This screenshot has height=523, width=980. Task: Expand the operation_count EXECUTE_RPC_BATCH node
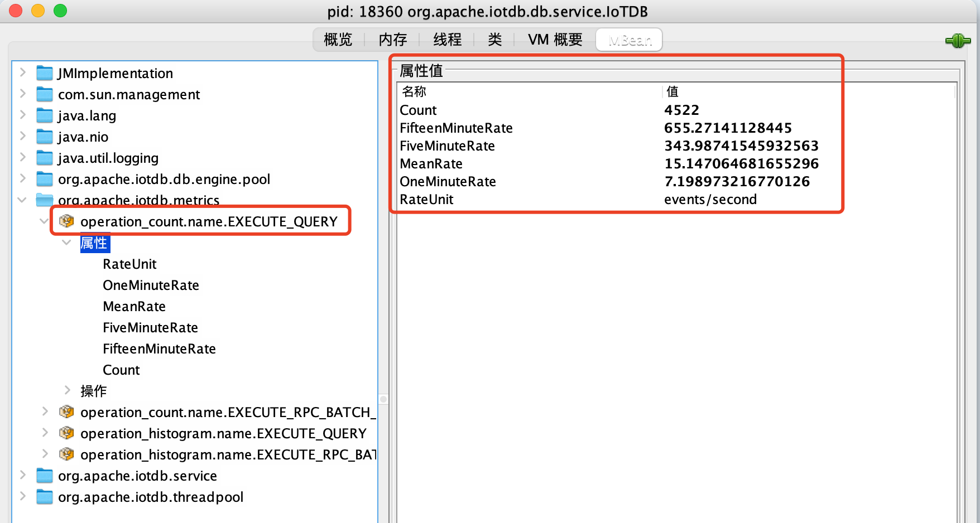45,411
